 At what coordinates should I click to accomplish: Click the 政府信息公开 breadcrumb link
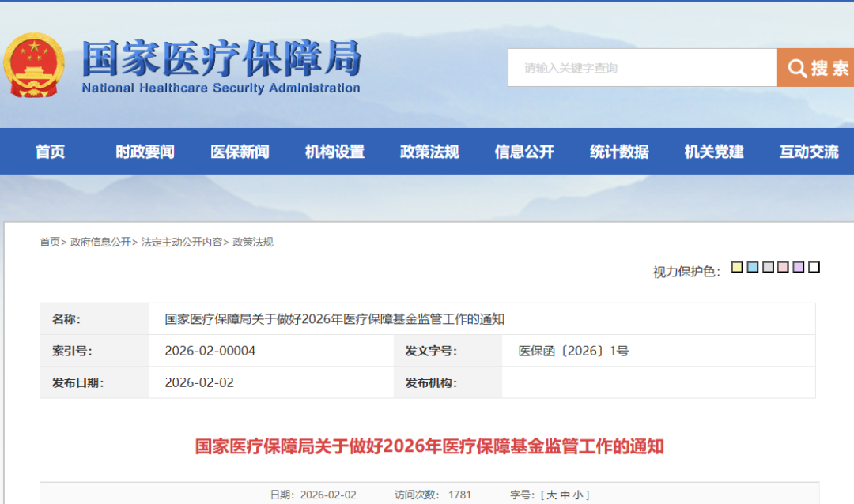[100, 243]
